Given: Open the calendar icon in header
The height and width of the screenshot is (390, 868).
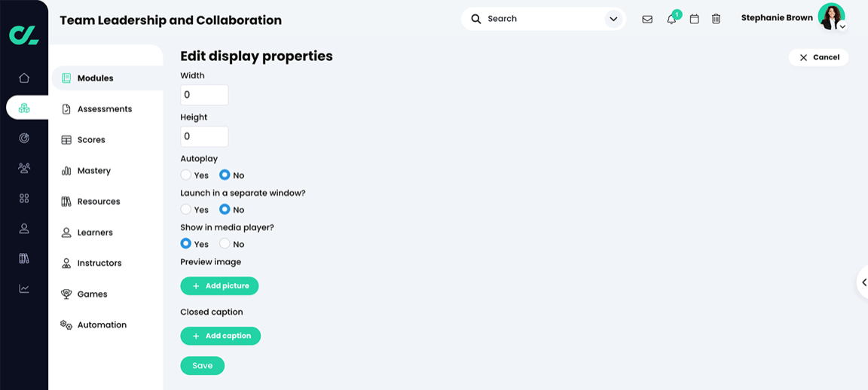Looking at the screenshot, I should click(694, 19).
